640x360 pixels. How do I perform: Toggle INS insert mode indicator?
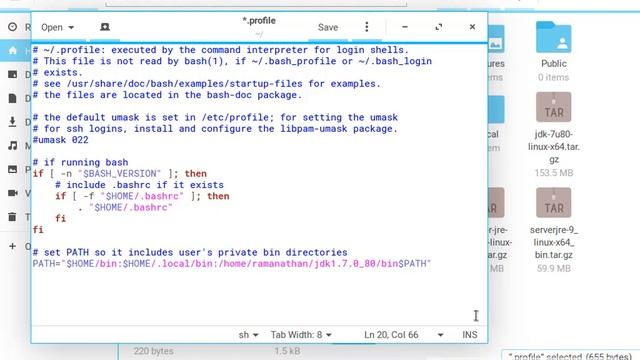point(469,335)
